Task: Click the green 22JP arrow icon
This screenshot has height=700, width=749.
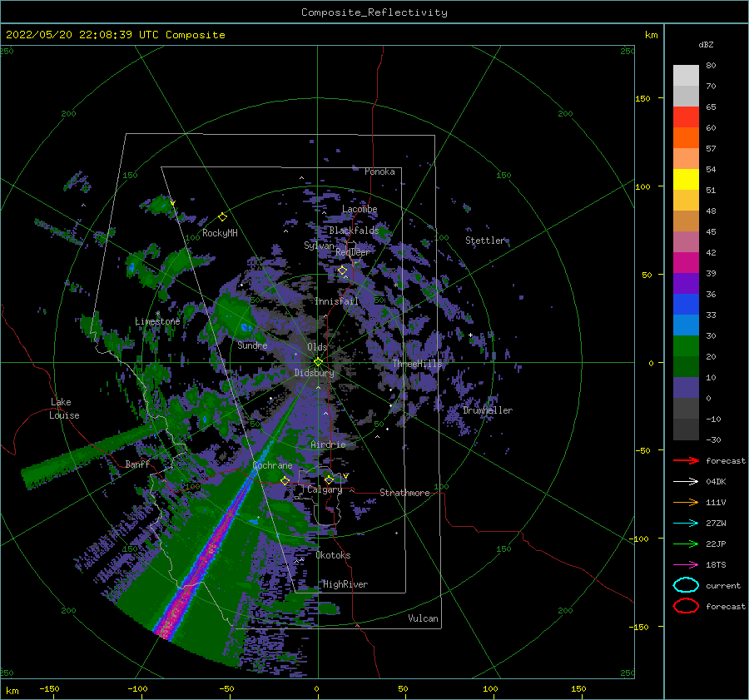Action: (x=686, y=544)
